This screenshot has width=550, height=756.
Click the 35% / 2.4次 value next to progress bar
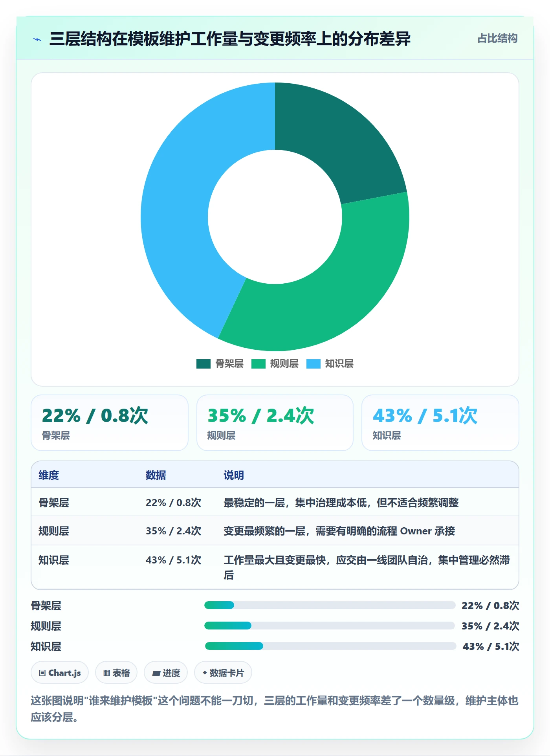pos(490,626)
